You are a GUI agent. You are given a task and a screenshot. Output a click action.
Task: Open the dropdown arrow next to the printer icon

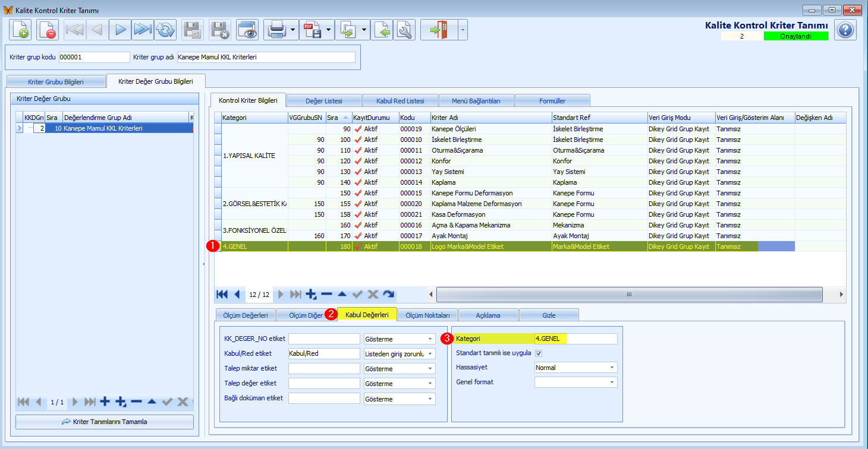294,30
